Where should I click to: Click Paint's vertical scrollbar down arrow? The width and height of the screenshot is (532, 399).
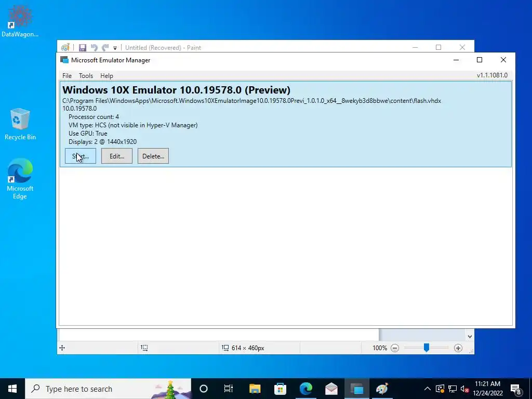click(x=470, y=337)
